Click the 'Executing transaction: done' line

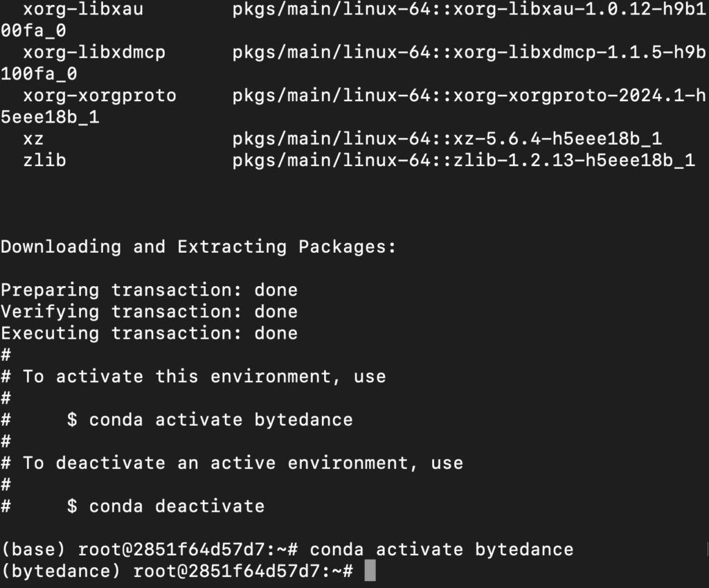point(150,333)
